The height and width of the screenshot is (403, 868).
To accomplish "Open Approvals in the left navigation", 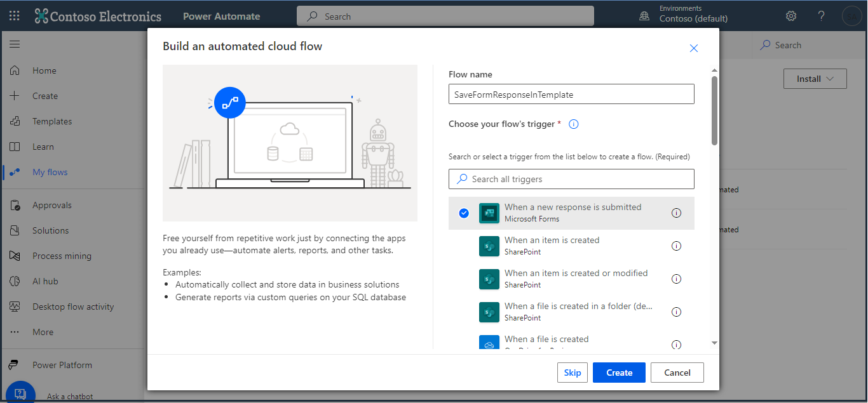I will tap(51, 205).
